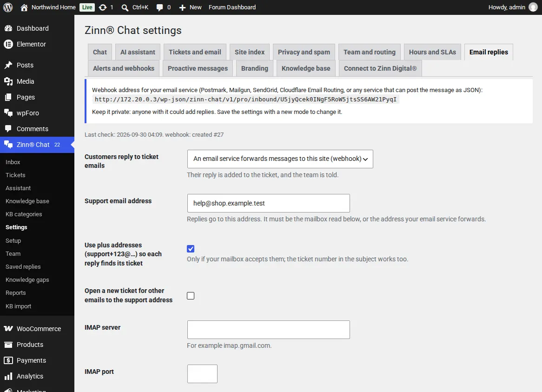Click the Northwind Home house icon
Image resolution: width=542 pixels, height=392 pixels.
24,7
